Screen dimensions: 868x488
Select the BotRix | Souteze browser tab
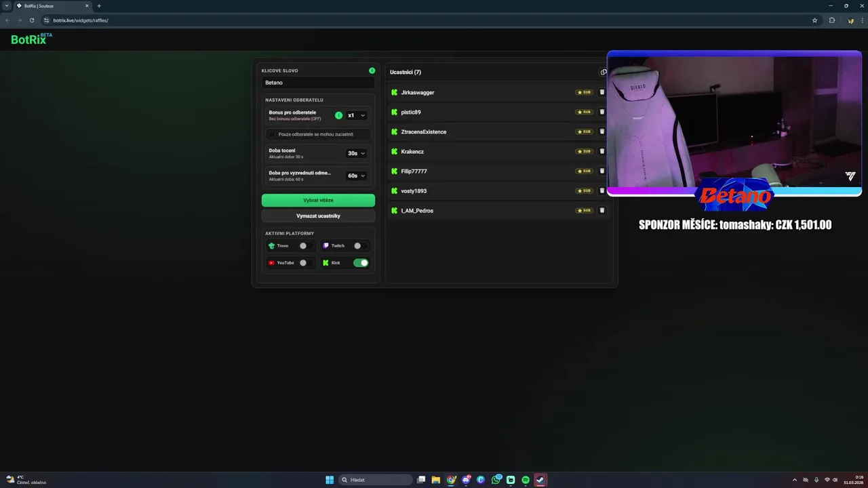52,6
